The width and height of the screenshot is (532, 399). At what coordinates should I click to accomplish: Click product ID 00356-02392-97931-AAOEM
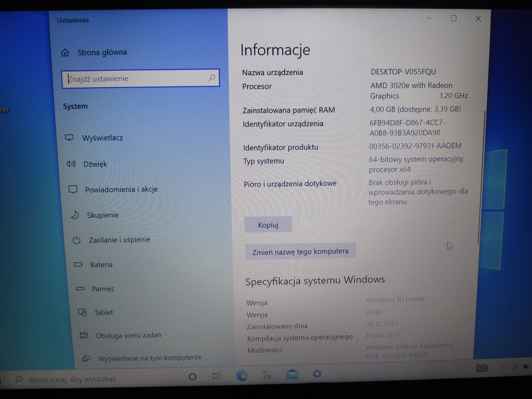(x=415, y=146)
